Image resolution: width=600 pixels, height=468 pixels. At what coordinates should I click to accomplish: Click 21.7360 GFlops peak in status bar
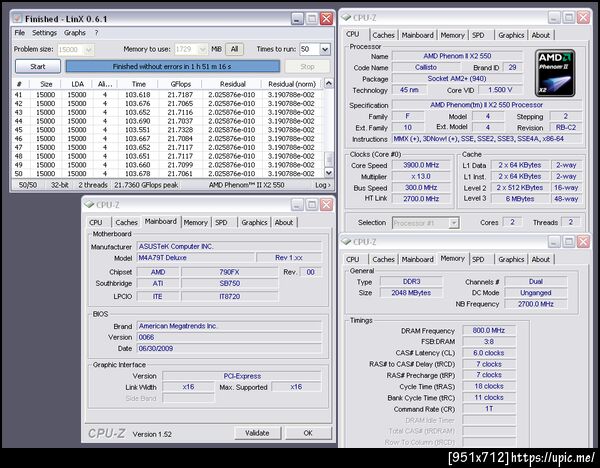[x=146, y=185]
